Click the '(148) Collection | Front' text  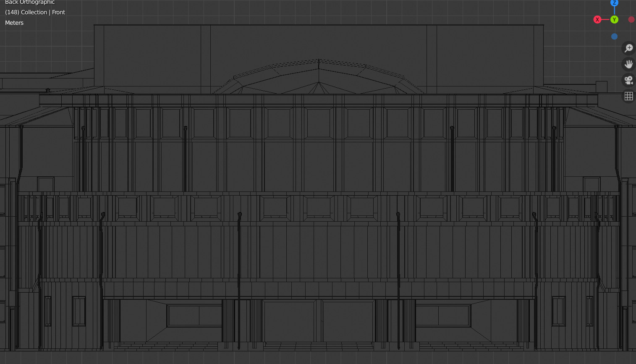click(x=35, y=12)
